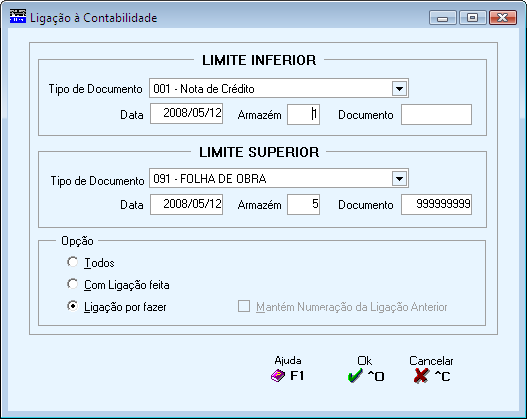Click the empty Limite Inferior Documento field
Screen dimensions: 527x419
point(436,115)
